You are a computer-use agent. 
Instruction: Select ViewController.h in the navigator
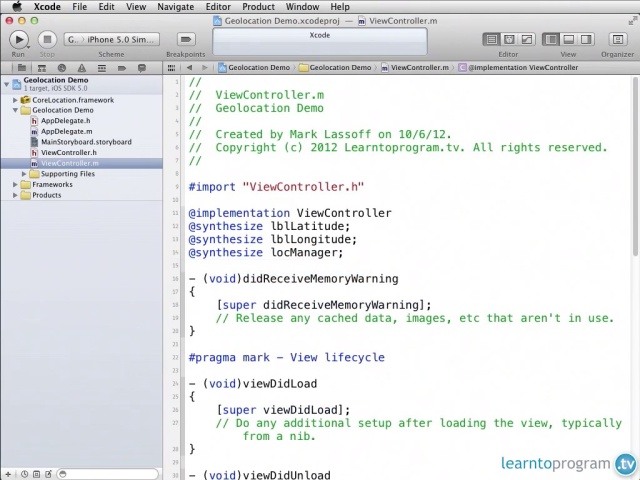(82, 153)
